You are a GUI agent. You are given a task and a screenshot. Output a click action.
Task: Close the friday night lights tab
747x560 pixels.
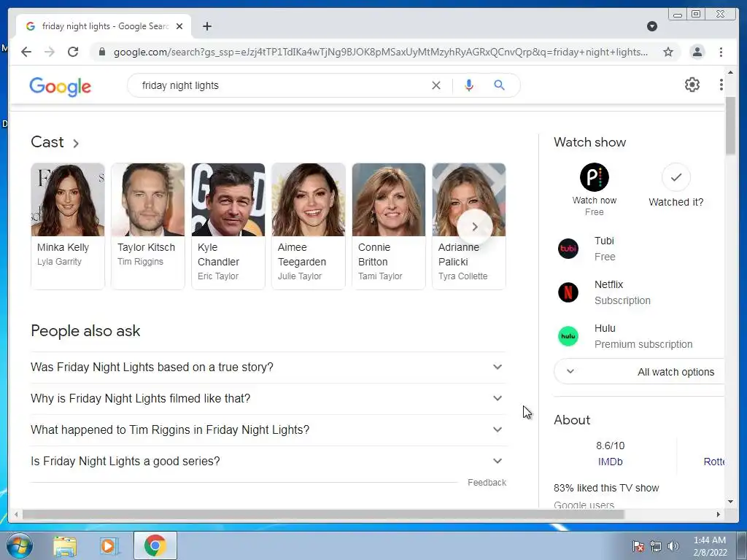[179, 26]
